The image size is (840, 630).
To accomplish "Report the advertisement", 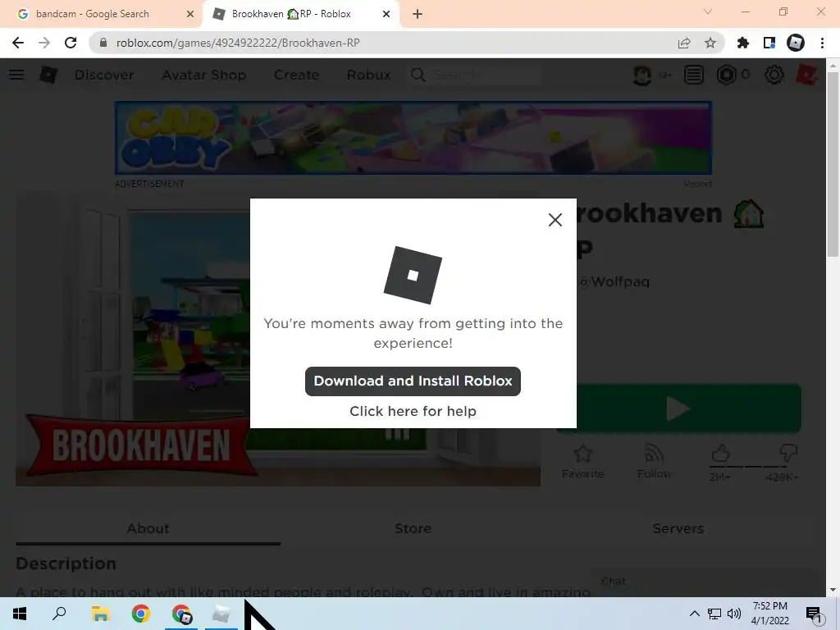I will [697, 184].
